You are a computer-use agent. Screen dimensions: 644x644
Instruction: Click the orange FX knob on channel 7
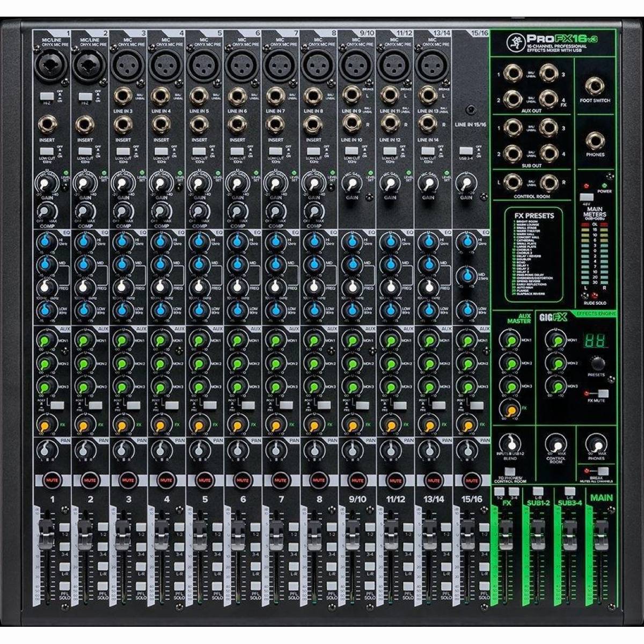pyautogui.click(x=275, y=426)
